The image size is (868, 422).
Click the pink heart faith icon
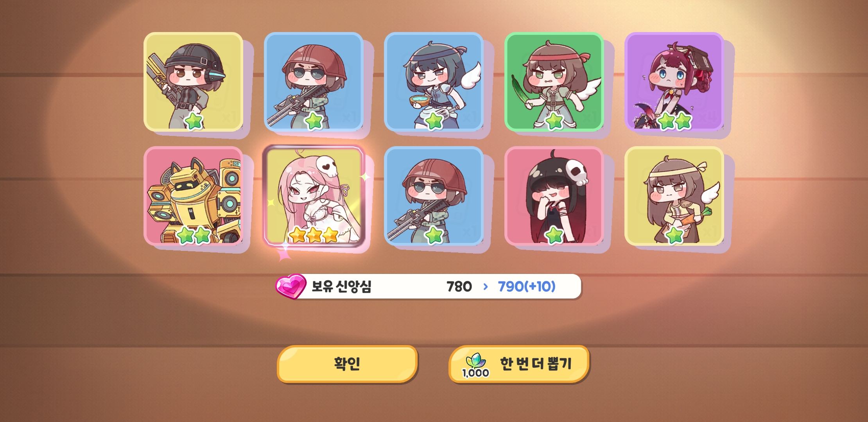291,286
